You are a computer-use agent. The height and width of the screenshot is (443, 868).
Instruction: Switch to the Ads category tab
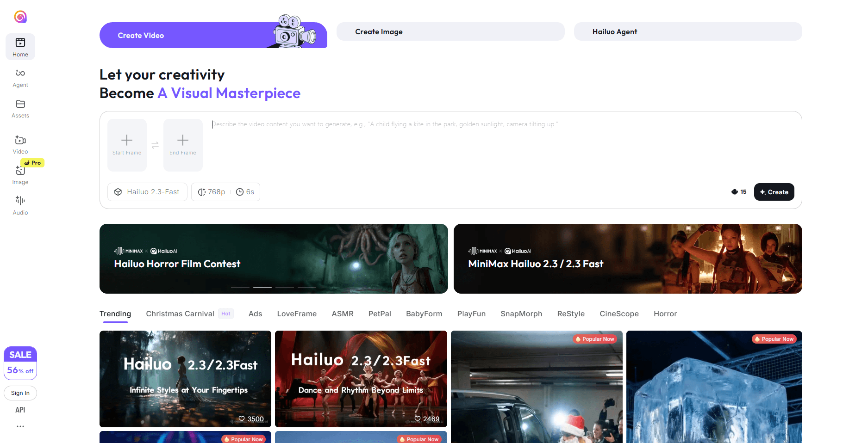(255, 314)
